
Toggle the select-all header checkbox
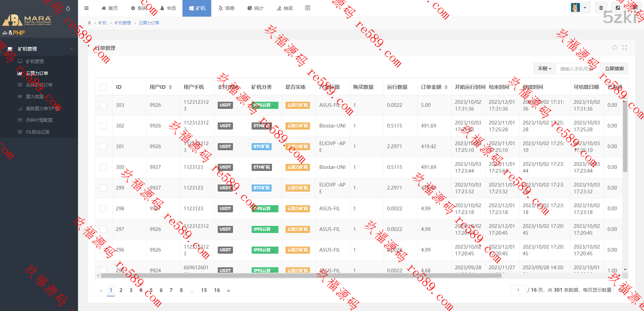click(x=103, y=87)
